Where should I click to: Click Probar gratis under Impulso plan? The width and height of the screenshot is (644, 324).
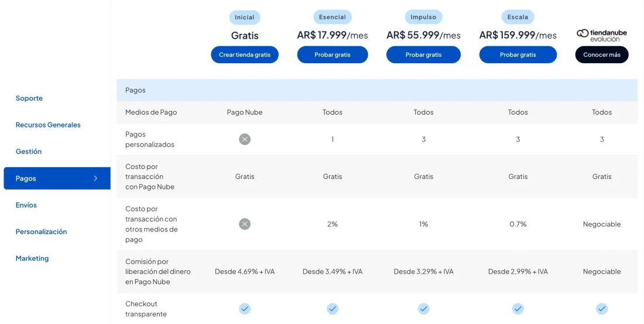point(423,55)
